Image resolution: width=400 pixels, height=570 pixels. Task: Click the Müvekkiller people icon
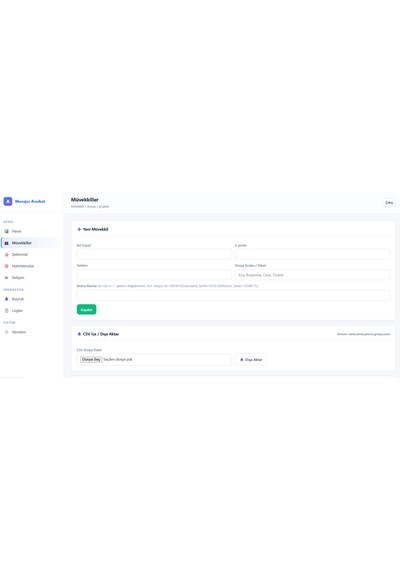coord(6,243)
